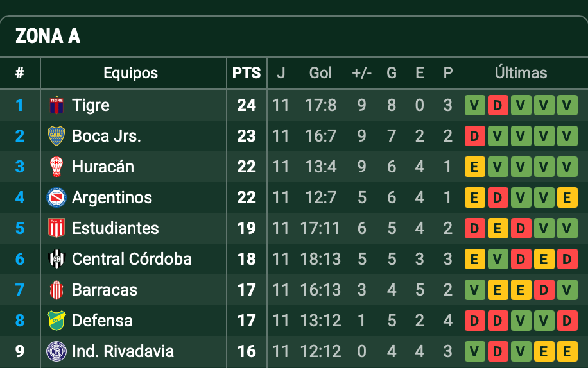Select the Central Córdoba team name
This screenshot has width=588, height=368.
coord(132,259)
